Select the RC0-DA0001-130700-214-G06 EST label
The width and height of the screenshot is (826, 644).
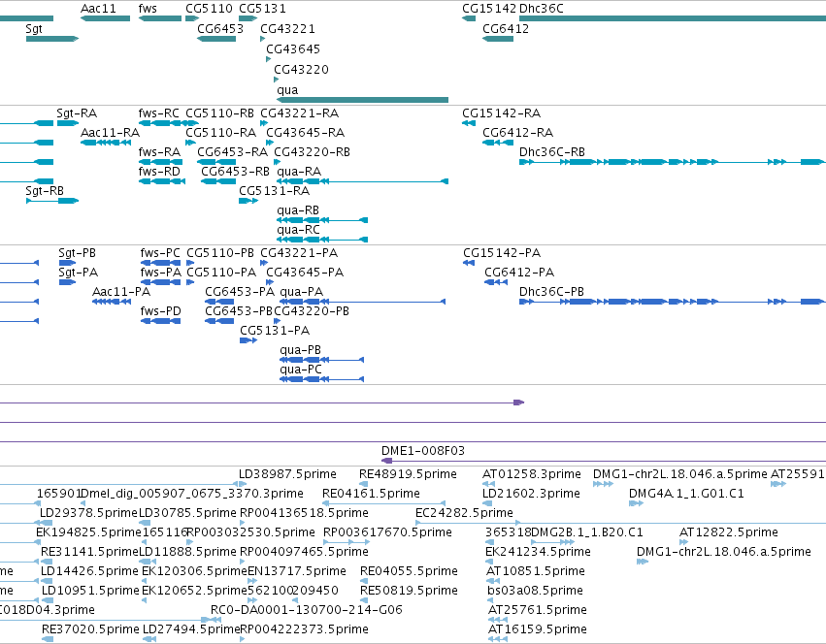(307, 610)
